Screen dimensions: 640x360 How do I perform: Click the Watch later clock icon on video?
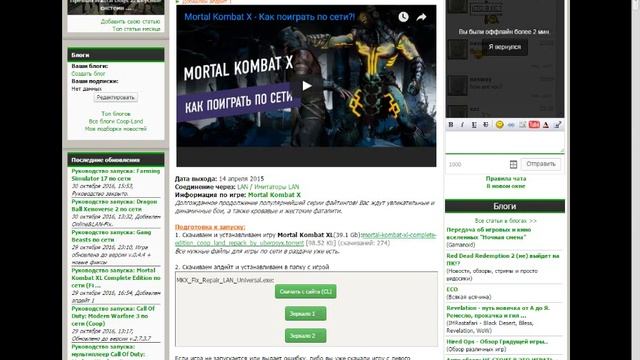(403, 17)
